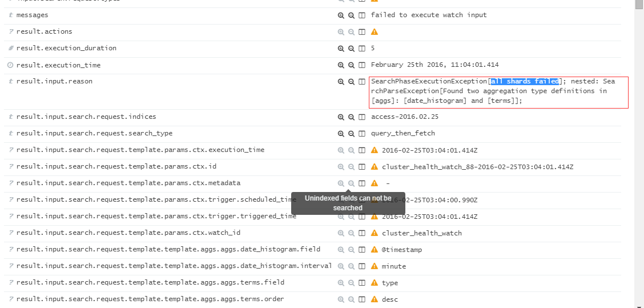The height and width of the screenshot is (308, 644).
Task: Click warning icon beside cluster_health_watch value
Action: [374, 233]
